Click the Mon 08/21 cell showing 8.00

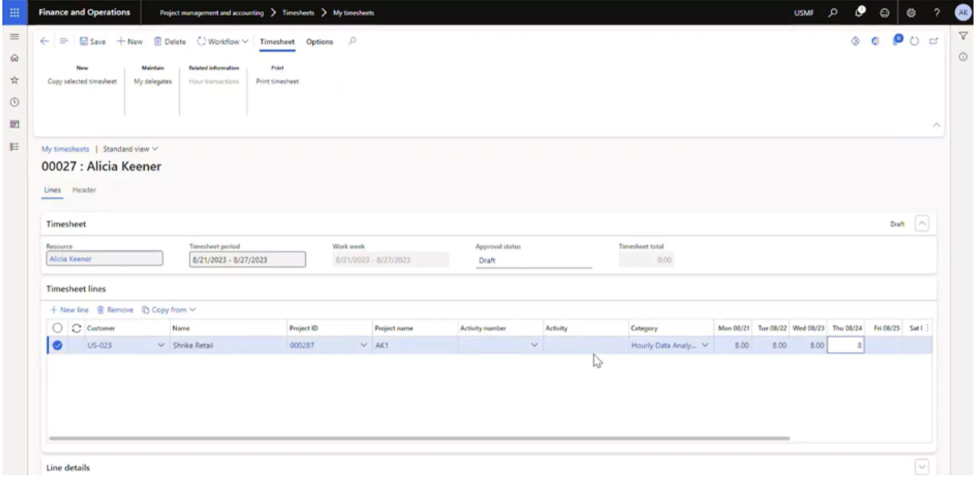(x=733, y=345)
